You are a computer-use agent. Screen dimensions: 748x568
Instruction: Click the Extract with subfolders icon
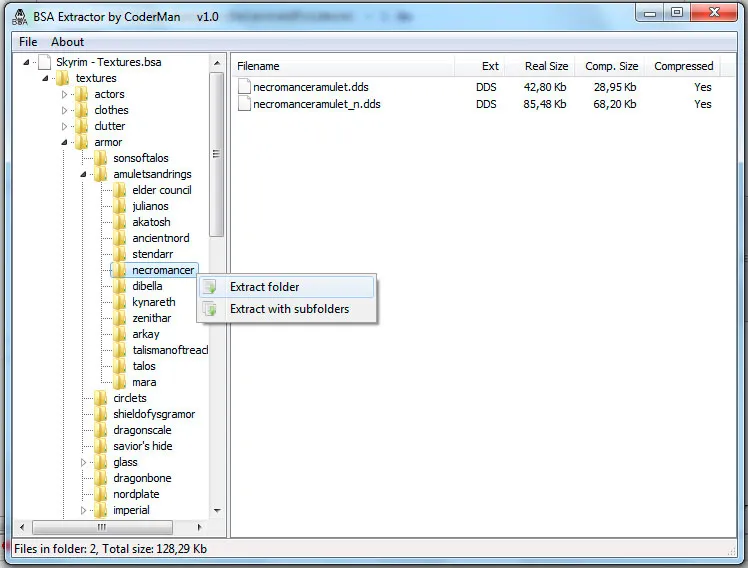coord(210,309)
